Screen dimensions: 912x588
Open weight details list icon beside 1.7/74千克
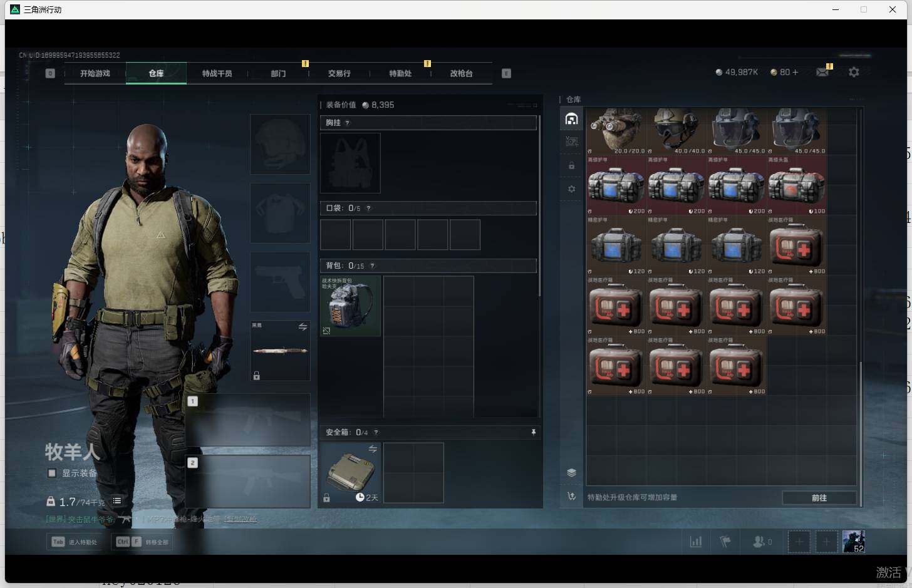pyautogui.click(x=117, y=501)
